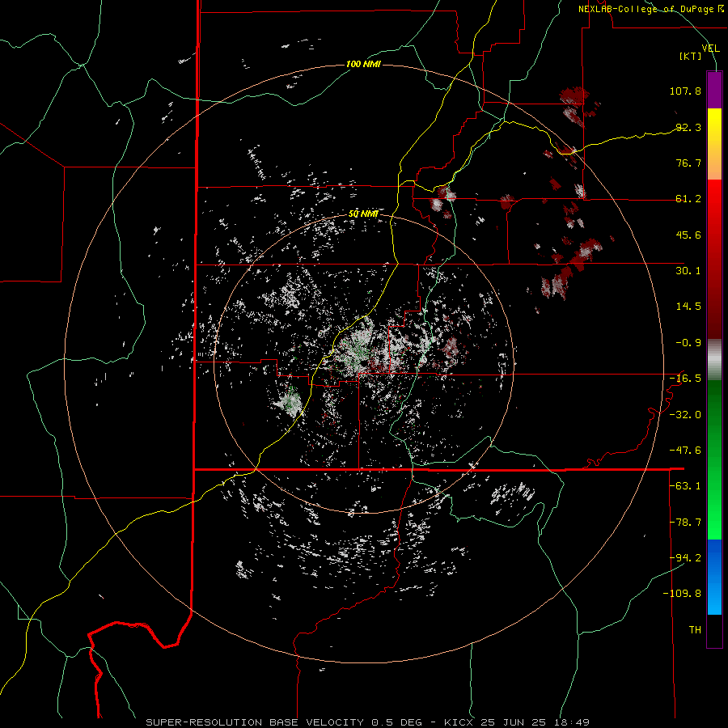Screen dimensions: 728x728
Task: Click the -32.0 scale label
Action: [x=685, y=415]
